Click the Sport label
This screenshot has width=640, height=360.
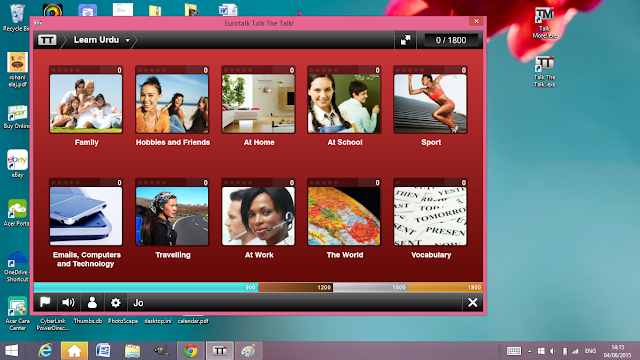click(431, 142)
